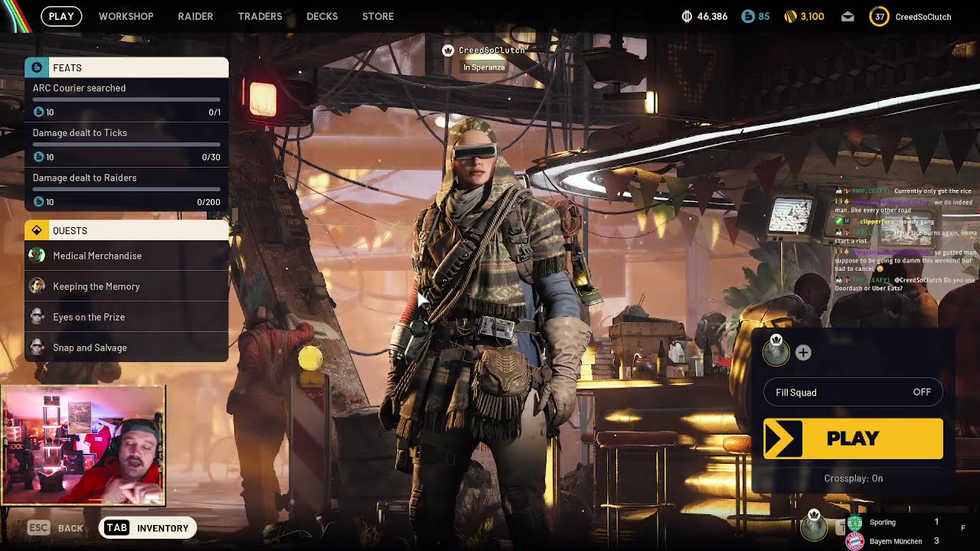The height and width of the screenshot is (551, 980).
Task: Click the "In Speranza" location label
Action: coord(484,67)
